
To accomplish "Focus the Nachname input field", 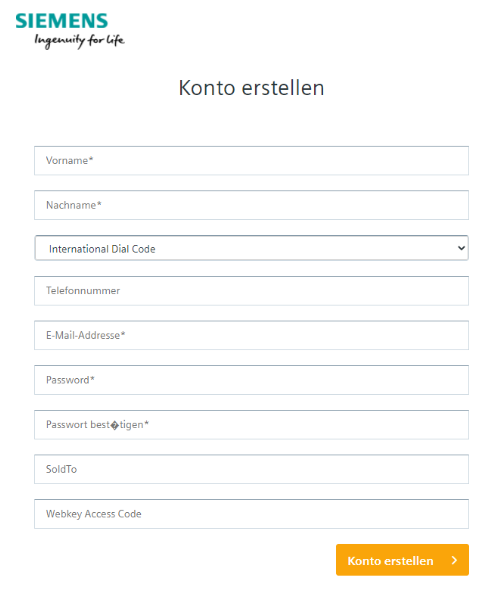I will [251, 205].
